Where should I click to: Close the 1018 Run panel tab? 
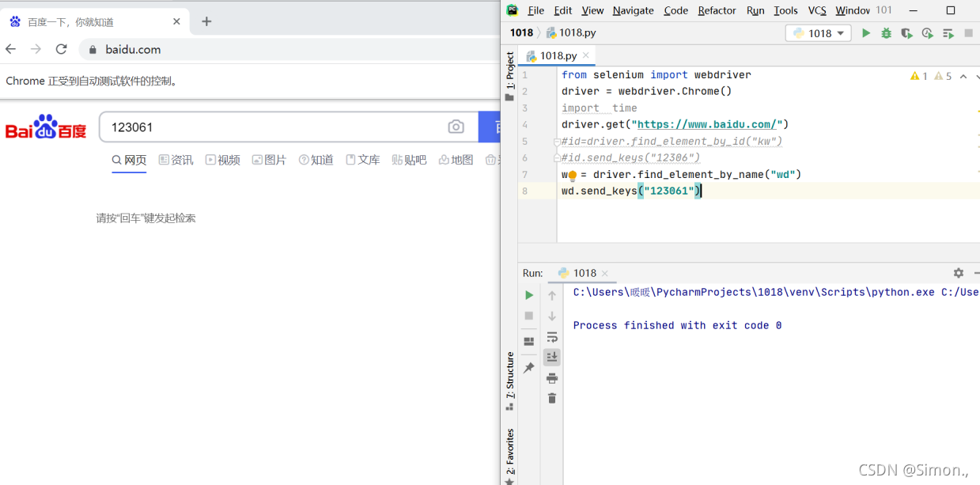coord(605,273)
